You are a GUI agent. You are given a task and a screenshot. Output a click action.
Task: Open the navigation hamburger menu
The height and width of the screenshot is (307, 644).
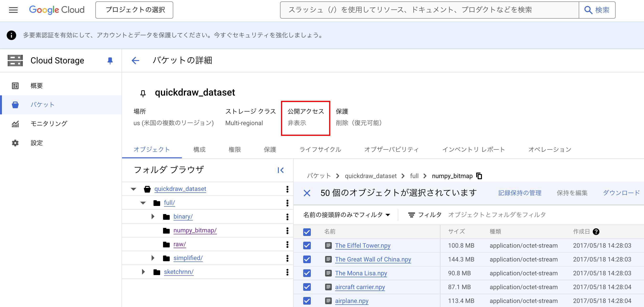tap(13, 10)
